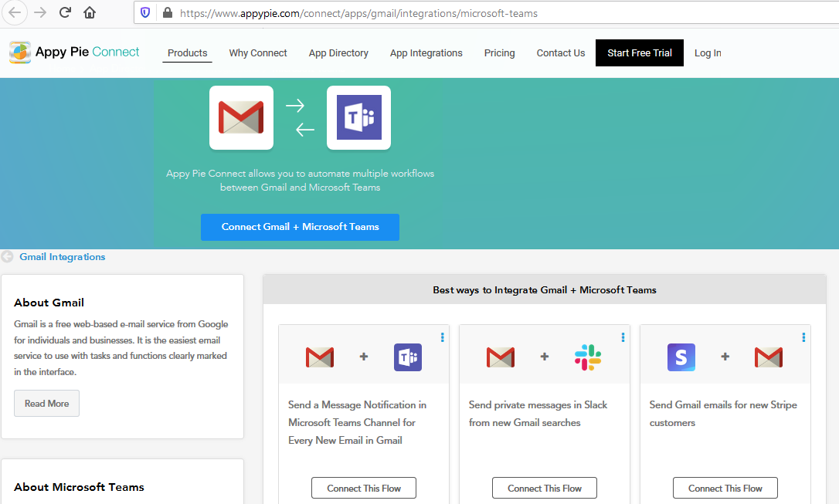Navigate to Pricing
This screenshot has height=504, width=839.
click(x=499, y=53)
